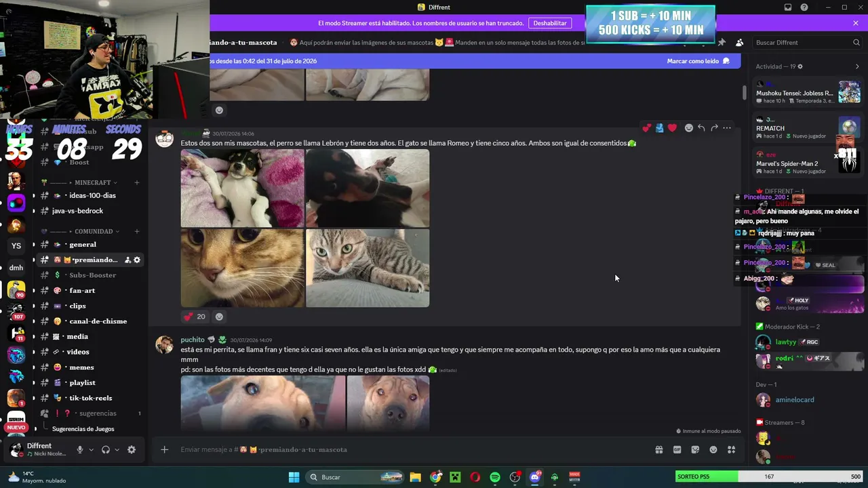
Task: Expand microphone input options arrow
Action: tap(90, 449)
